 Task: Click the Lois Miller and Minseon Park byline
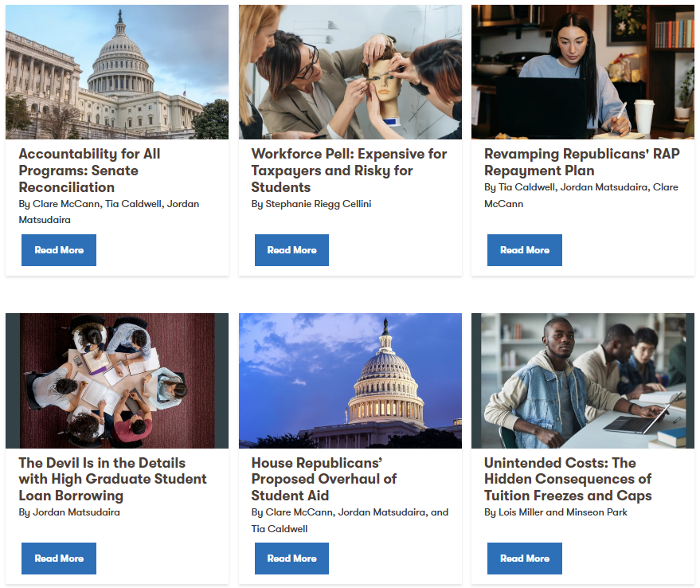coord(556,512)
